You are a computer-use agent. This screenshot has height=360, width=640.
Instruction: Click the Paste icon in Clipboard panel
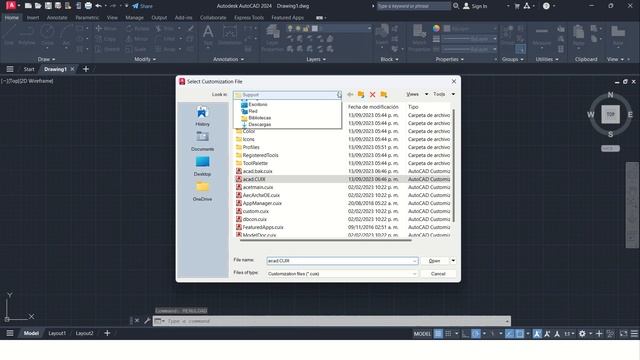pos(578,35)
